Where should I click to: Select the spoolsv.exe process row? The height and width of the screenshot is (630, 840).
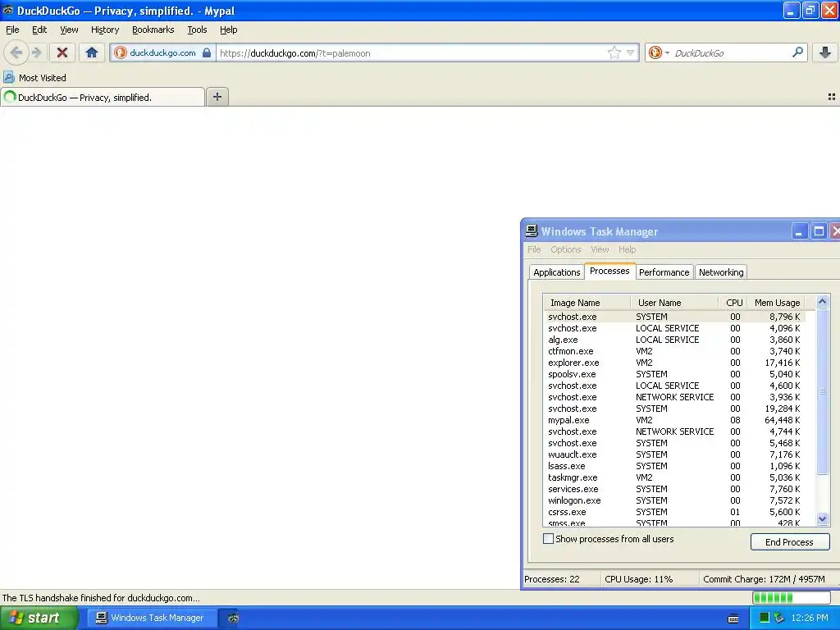(x=674, y=374)
